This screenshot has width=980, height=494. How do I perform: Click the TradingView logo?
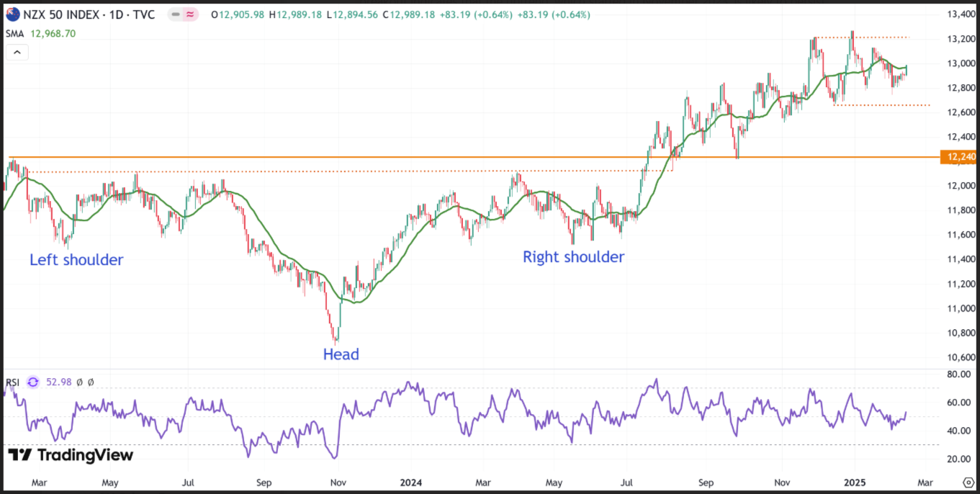tap(71, 455)
